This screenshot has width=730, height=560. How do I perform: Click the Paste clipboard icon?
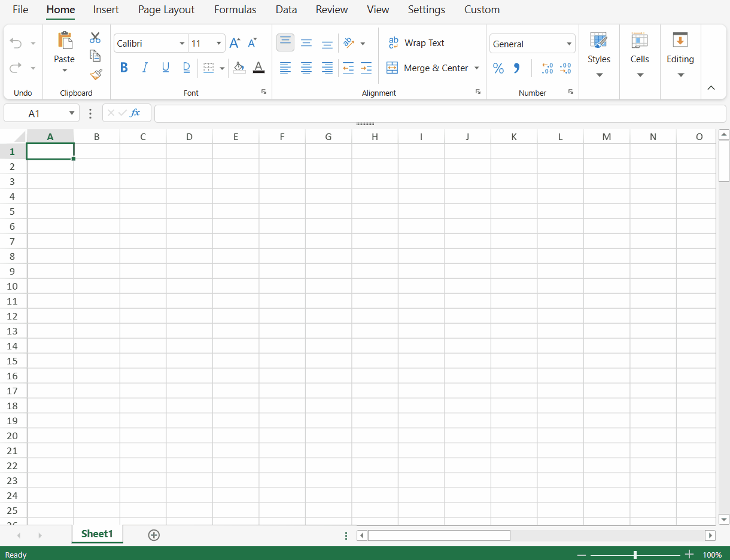(x=64, y=40)
